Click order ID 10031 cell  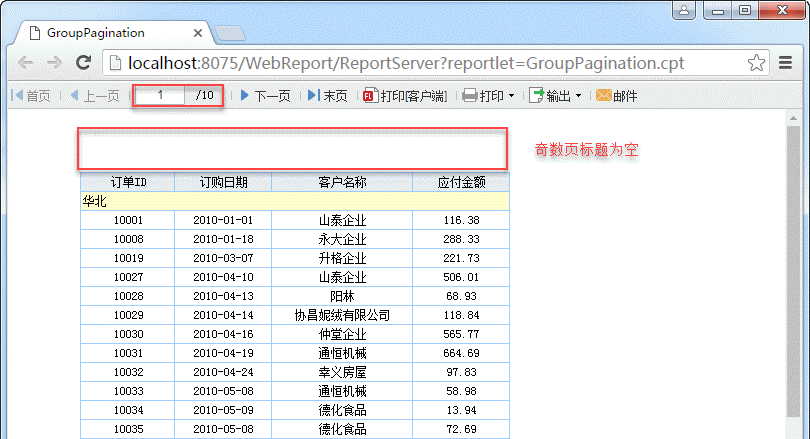[128, 353]
